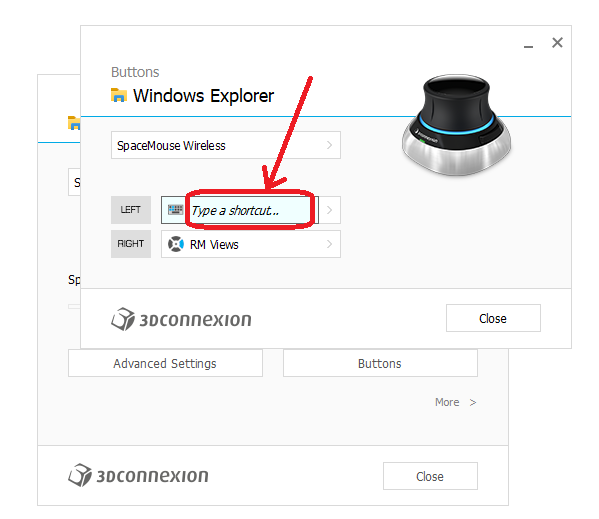Close the Buttons dialog with X icon
The image size is (599, 519).
coord(557,42)
